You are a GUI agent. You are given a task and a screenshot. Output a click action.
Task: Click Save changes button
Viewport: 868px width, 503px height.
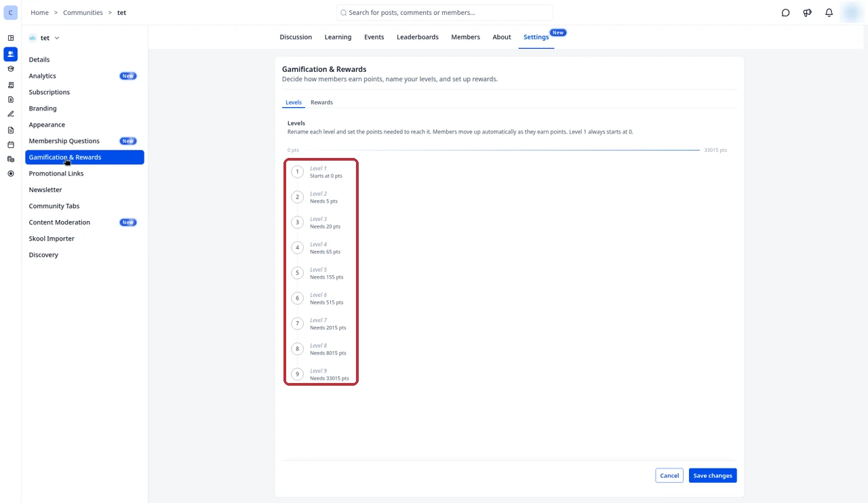pyautogui.click(x=713, y=476)
